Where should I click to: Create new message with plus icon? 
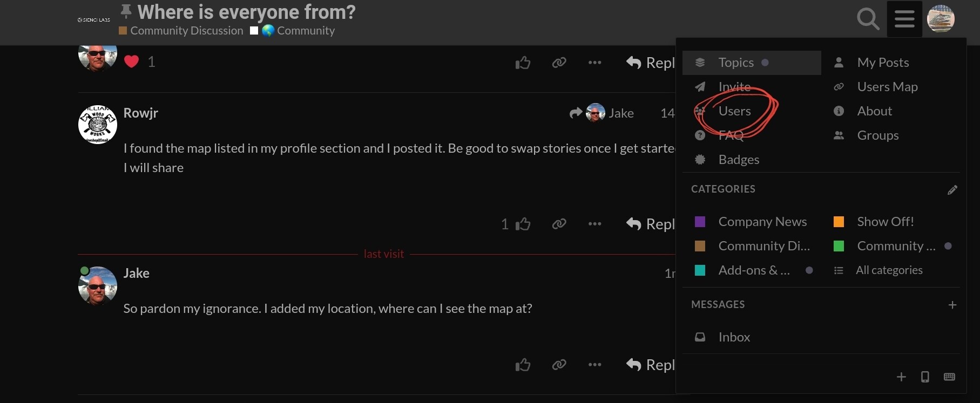coord(952,305)
